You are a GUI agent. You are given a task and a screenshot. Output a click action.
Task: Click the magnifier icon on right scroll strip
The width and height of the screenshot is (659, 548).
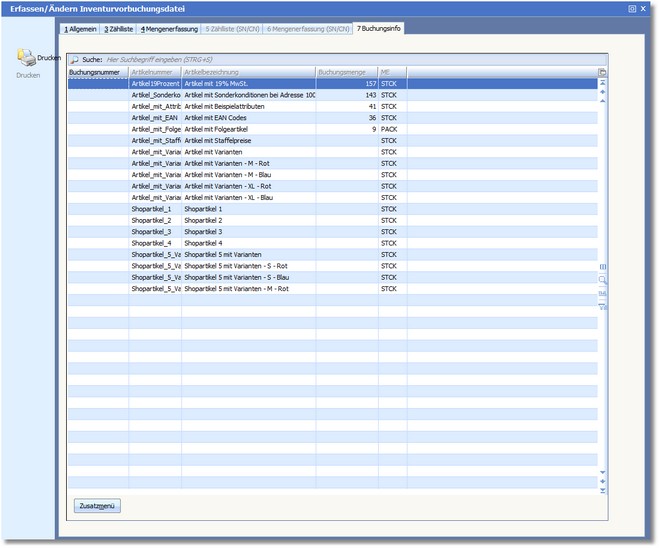click(x=602, y=280)
